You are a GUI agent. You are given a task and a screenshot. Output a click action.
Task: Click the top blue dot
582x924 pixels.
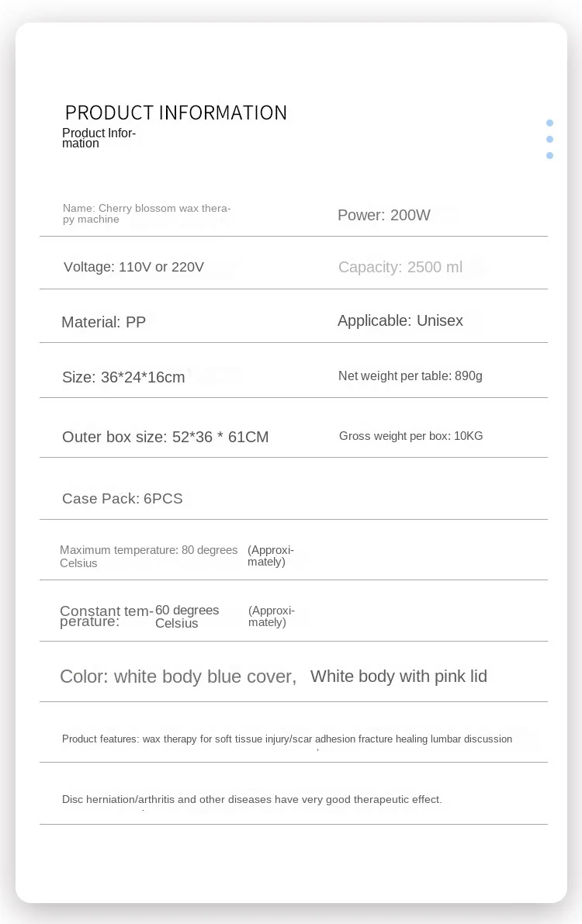(549, 123)
